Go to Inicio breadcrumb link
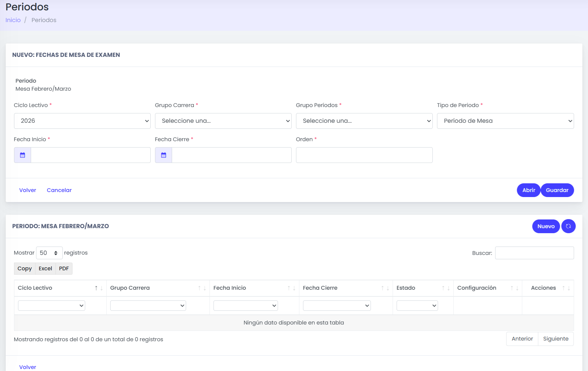 click(x=13, y=20)
